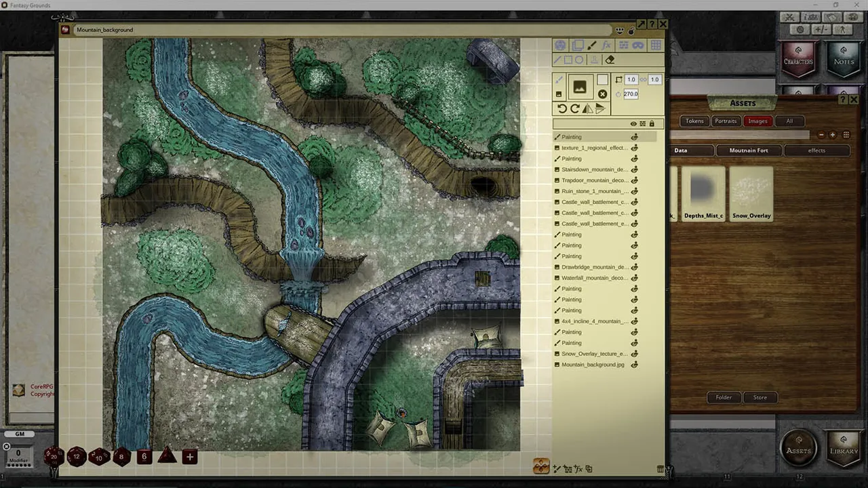The width and height of the screenshot is (868, 488).
Task: Select the Snow_Overlay asset thumbnail
Action: pos(751,193)
